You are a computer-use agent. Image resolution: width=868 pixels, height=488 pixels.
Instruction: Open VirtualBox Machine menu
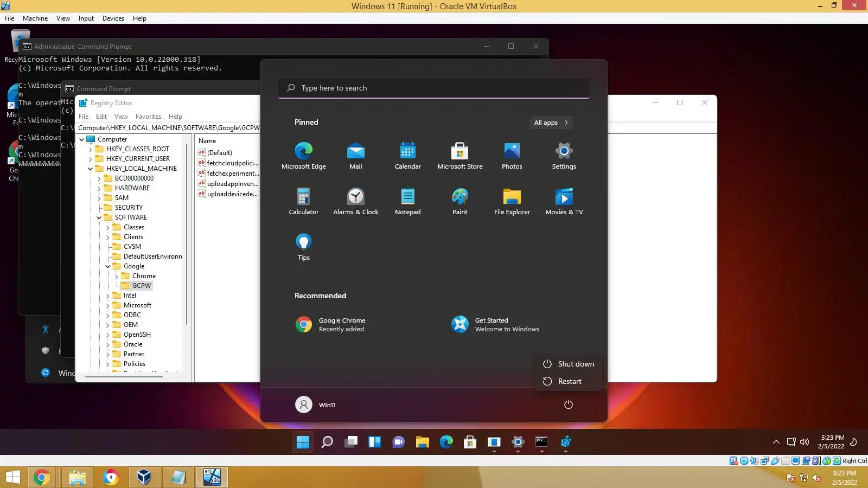click(35, 18)
